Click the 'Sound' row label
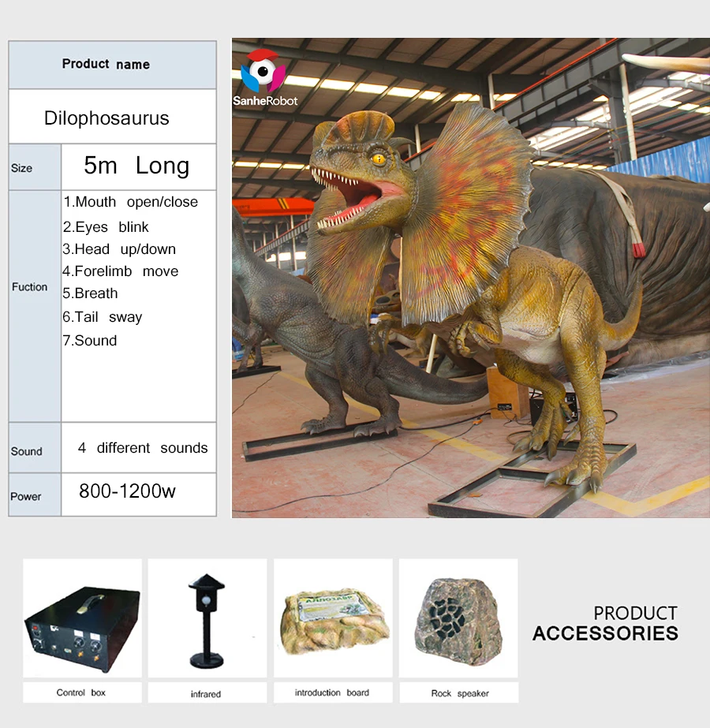 pyautogui.click(x=27, y=451)
